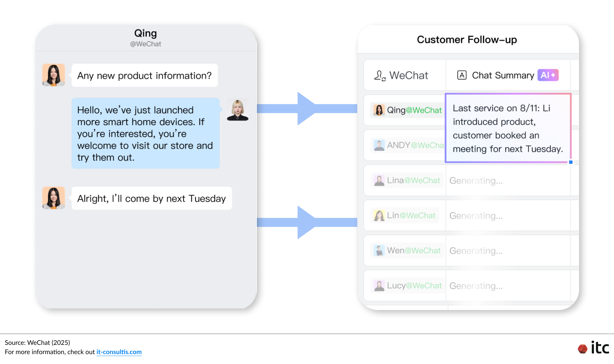Click Qing's small avatar in follow-up table
The image size is (614, 364).
pos(379,110)
